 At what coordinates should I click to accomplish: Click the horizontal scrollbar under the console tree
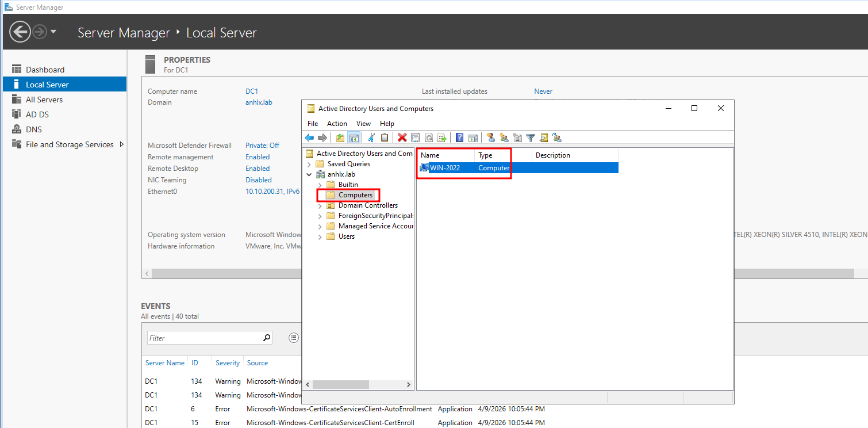point(356,384)
